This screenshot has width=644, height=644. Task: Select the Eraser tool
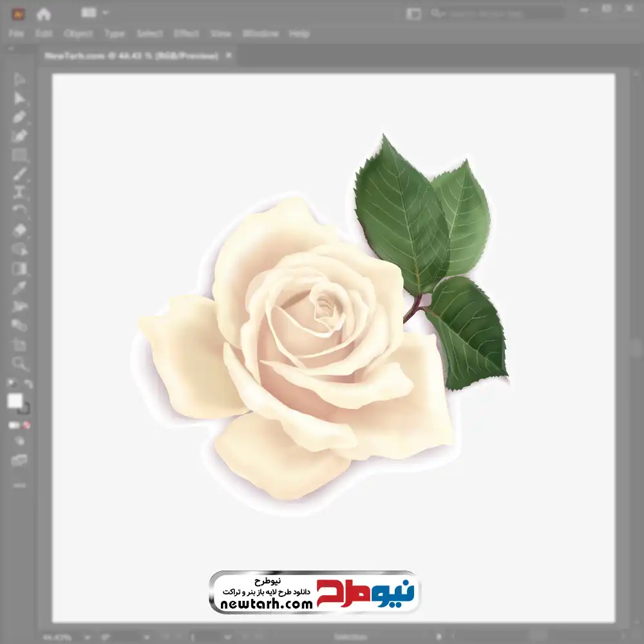19,230
